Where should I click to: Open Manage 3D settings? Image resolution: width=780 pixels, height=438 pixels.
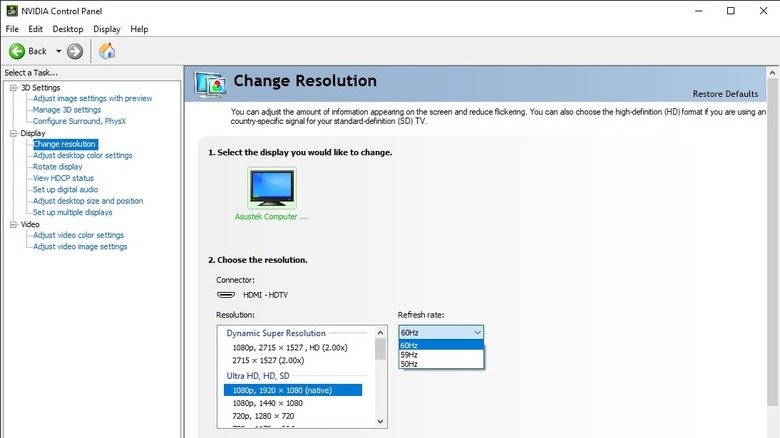67,110
